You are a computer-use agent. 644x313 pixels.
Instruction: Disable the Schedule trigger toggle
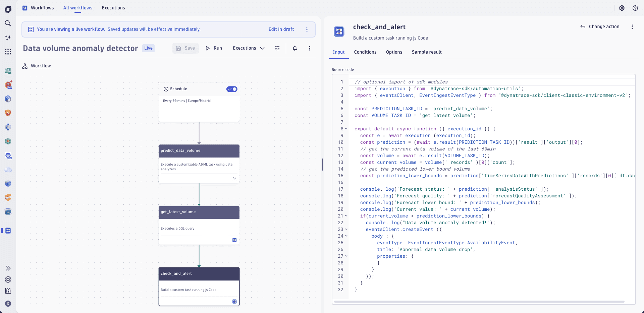(x=232, y=89)
